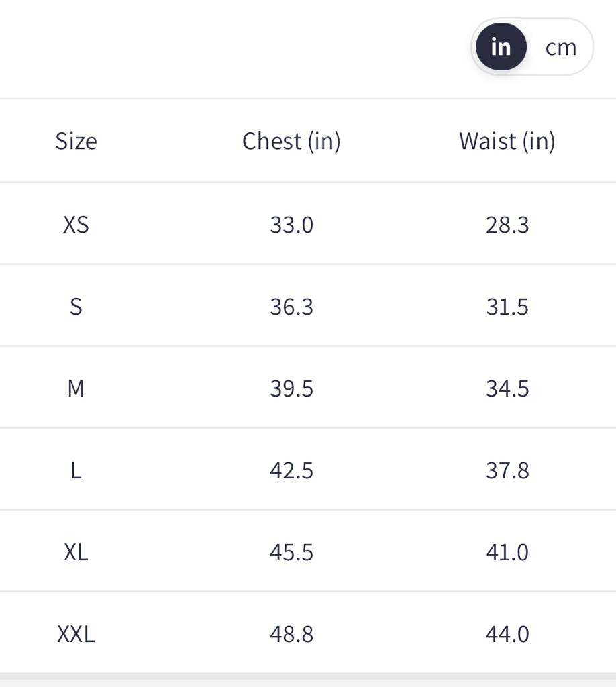Image resolution: width=616 pixels, height=687 pixels.
Task: Select the M size row label
Action: tap(76, 388)
